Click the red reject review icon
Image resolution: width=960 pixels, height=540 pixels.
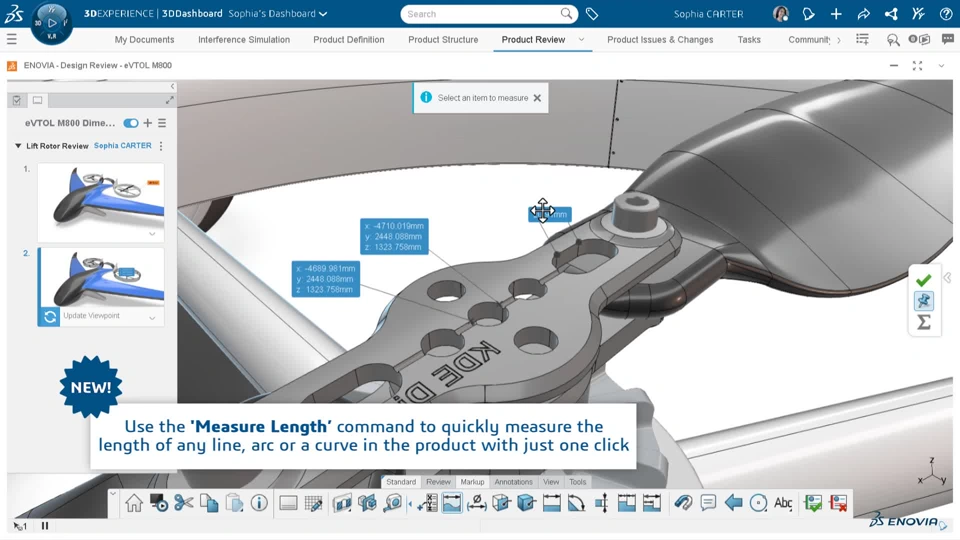(838, 503)
